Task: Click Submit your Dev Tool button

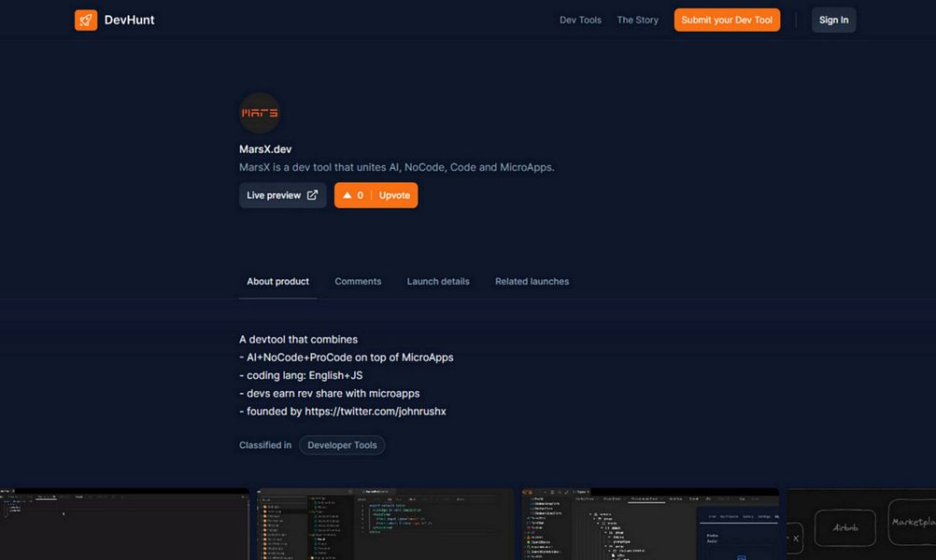Action: click(727, 19)
